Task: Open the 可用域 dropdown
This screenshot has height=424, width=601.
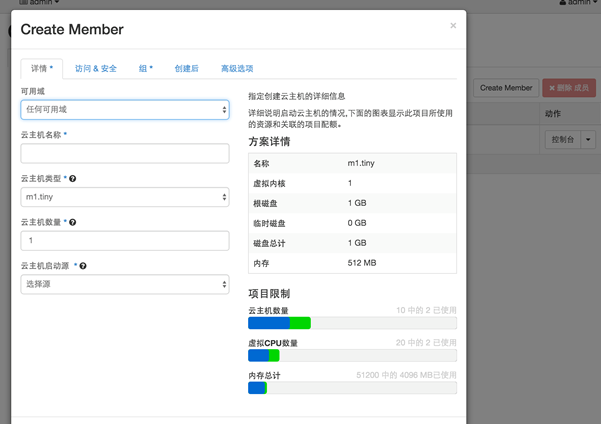Action: 125,110
